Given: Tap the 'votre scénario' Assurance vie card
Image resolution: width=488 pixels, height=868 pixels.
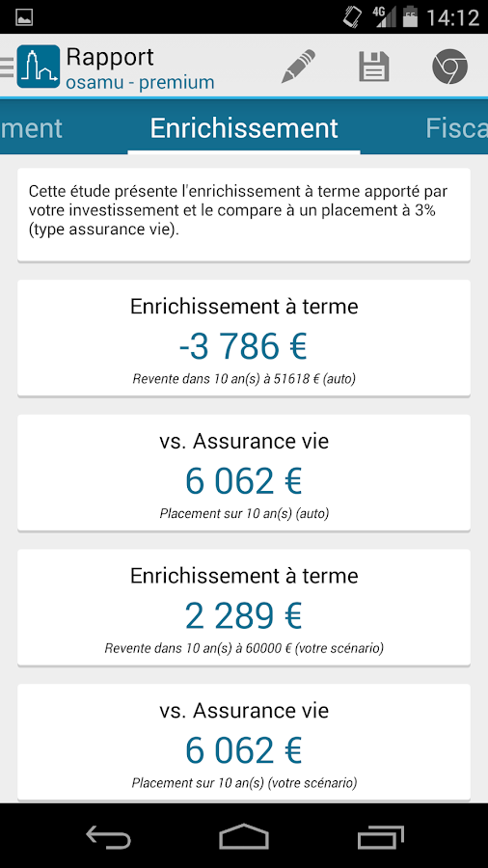Looking at the screenshot, I should click(244, 742).
